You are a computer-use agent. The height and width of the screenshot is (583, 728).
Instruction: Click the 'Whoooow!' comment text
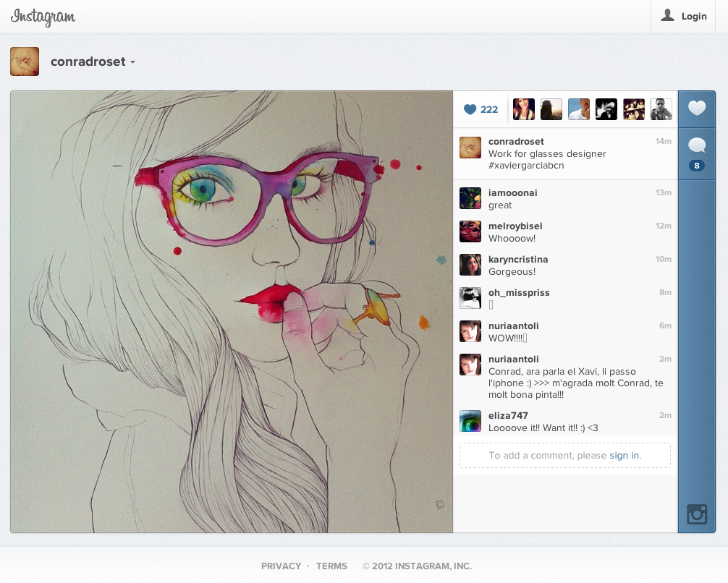click(512, 239)
